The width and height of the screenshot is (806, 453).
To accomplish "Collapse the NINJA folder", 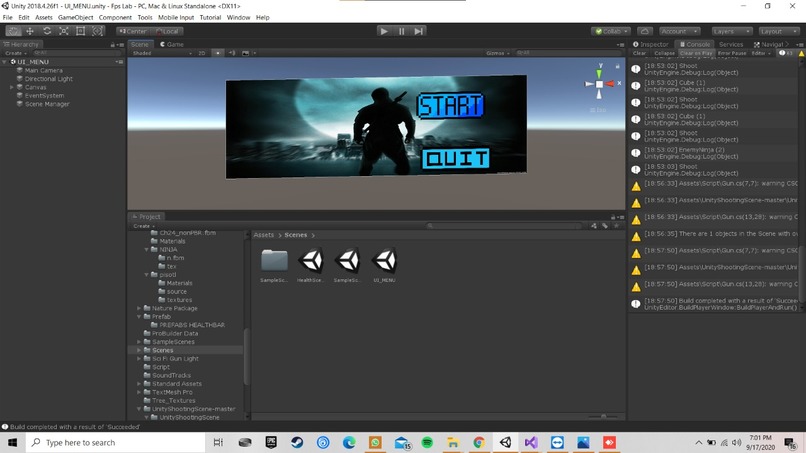I will click(146, 249).
